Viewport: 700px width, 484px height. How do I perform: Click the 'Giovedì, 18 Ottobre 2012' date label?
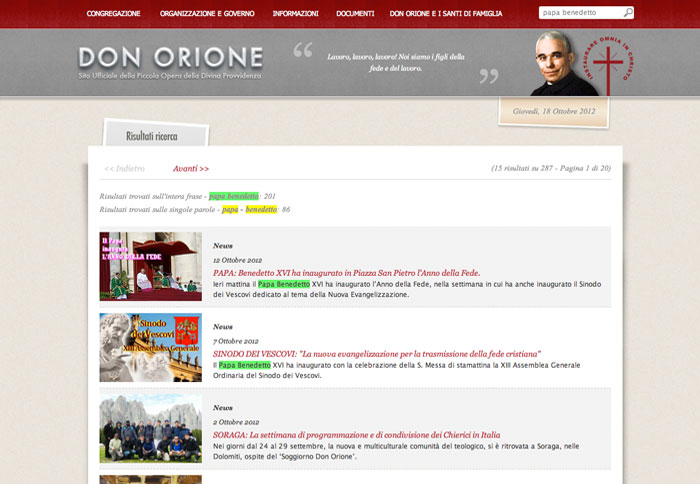[x=554, y=111]
